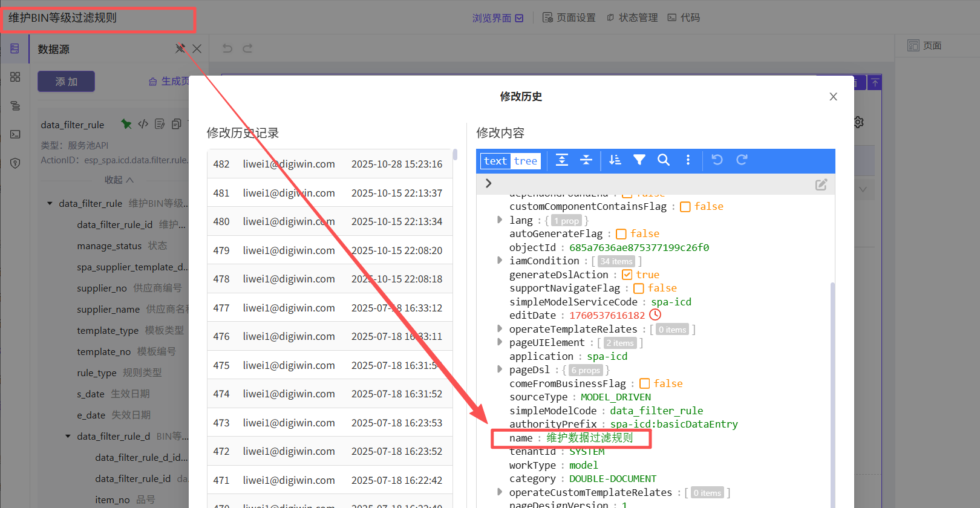Click the edit pencil icon in navigation bar
The height and width of the screenshot is (508, 980).
821,184
